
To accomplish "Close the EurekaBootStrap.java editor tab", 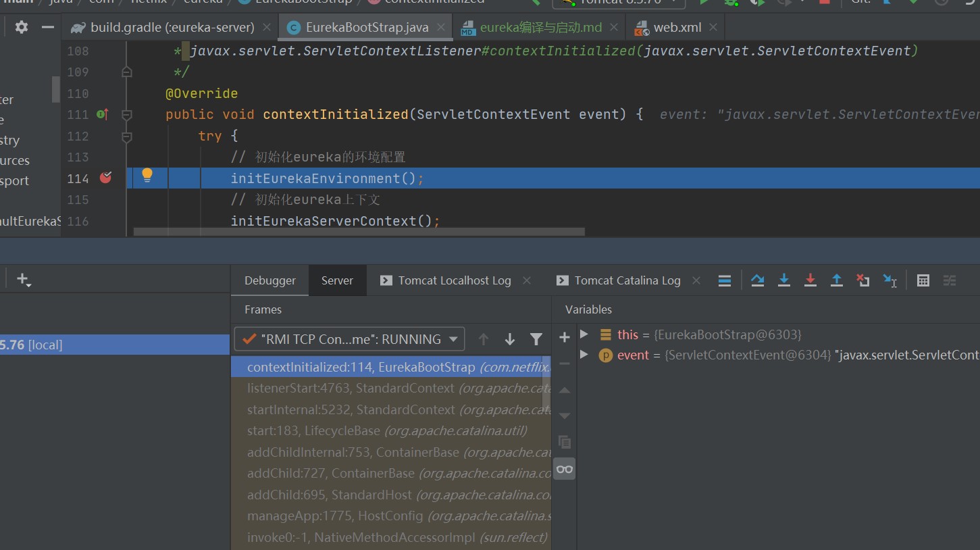I will [441, 28].
